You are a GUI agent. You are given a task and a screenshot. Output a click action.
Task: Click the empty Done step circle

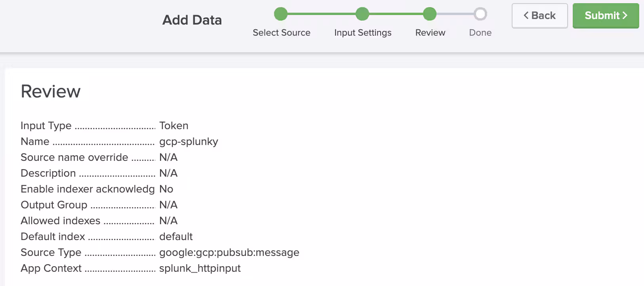tap(480, 14)
